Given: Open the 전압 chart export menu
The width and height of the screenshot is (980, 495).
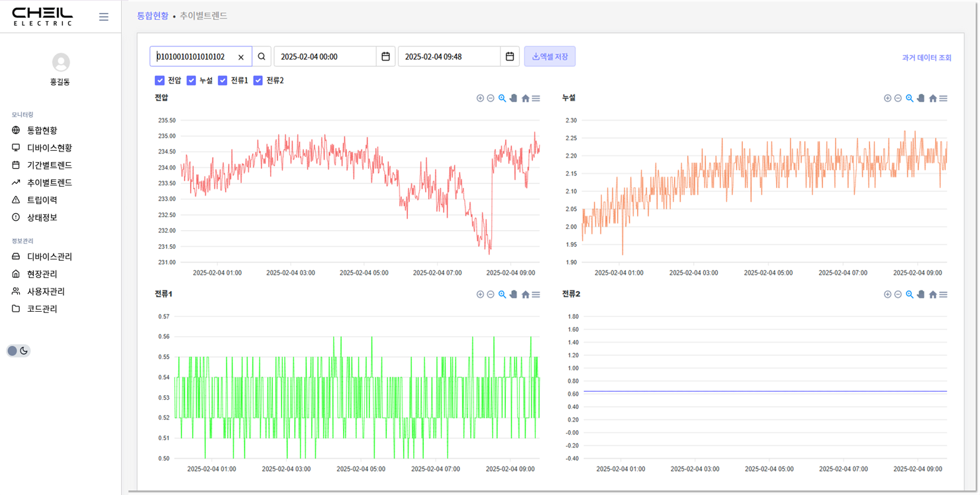Looking at the screenshot, I should pyautogui.click(x=536, y=99).
